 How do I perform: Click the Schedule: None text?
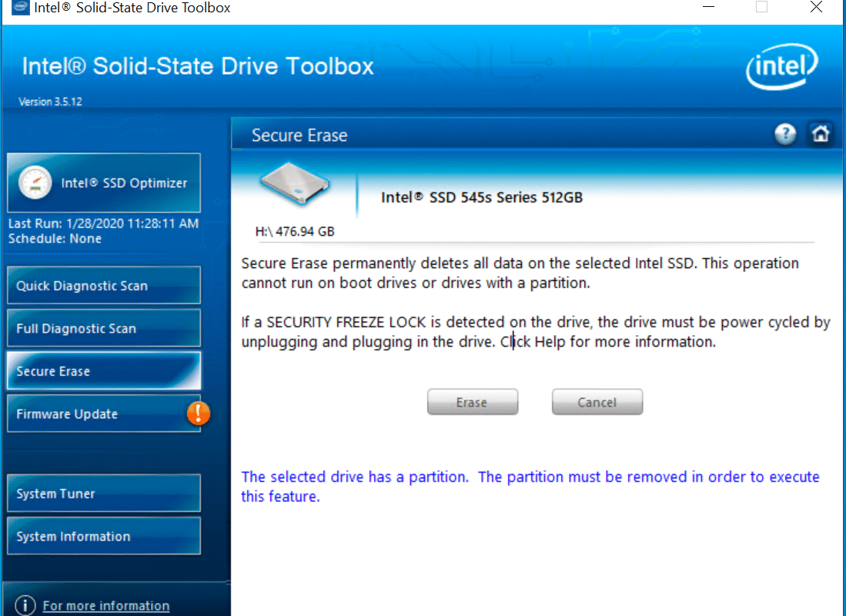[55, 239]
